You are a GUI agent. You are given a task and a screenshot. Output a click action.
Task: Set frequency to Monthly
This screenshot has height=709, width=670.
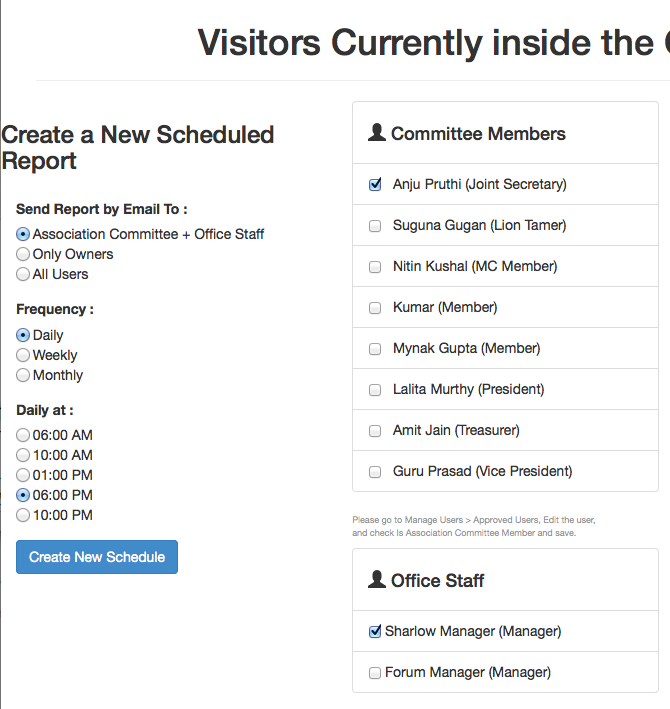pos(23,375)
